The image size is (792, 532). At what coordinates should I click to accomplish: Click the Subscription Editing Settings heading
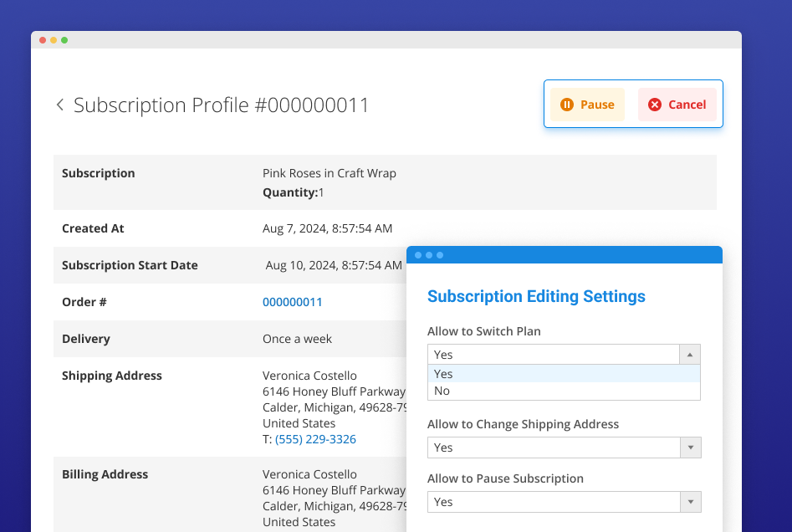coord(536,296)
